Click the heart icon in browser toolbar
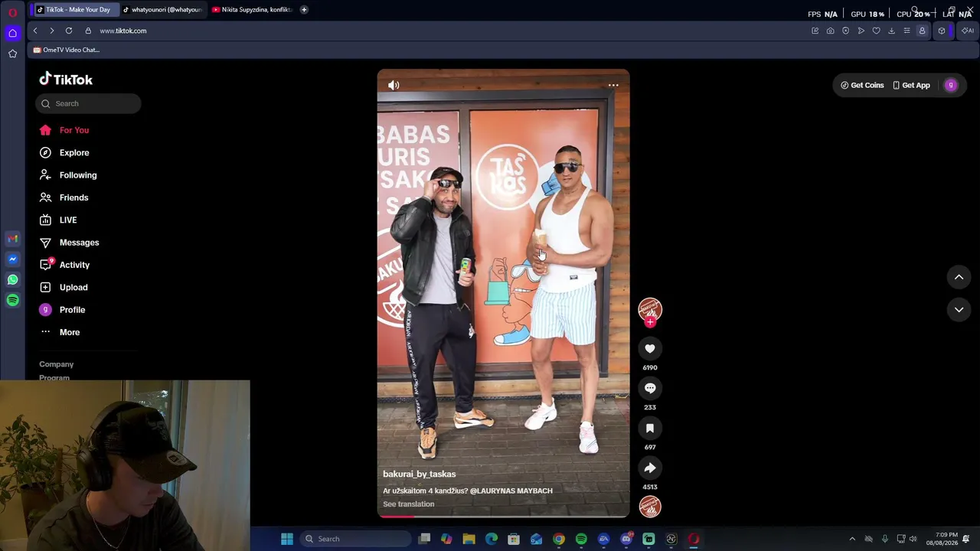 pyautogui.click(x=876, y=31)
